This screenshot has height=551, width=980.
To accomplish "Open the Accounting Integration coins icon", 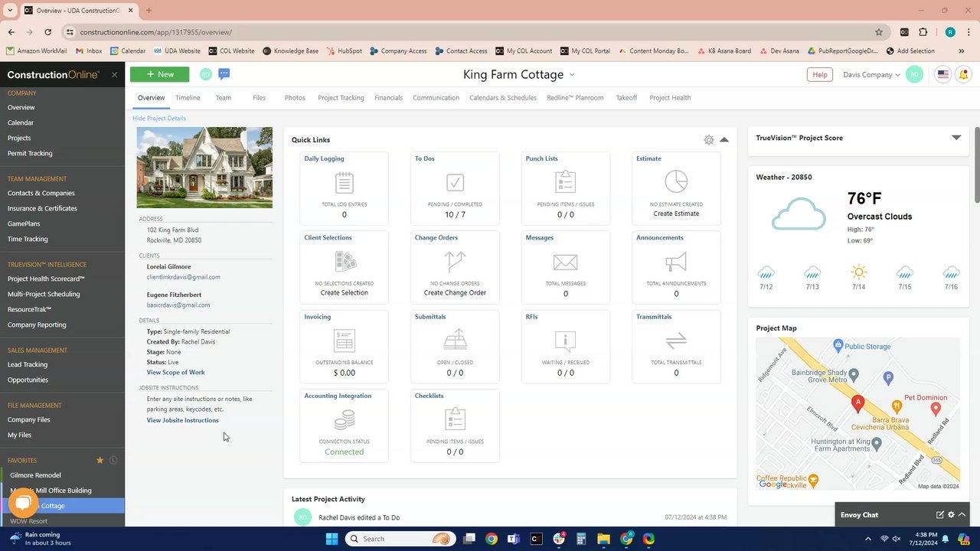I will pos(345,419).
